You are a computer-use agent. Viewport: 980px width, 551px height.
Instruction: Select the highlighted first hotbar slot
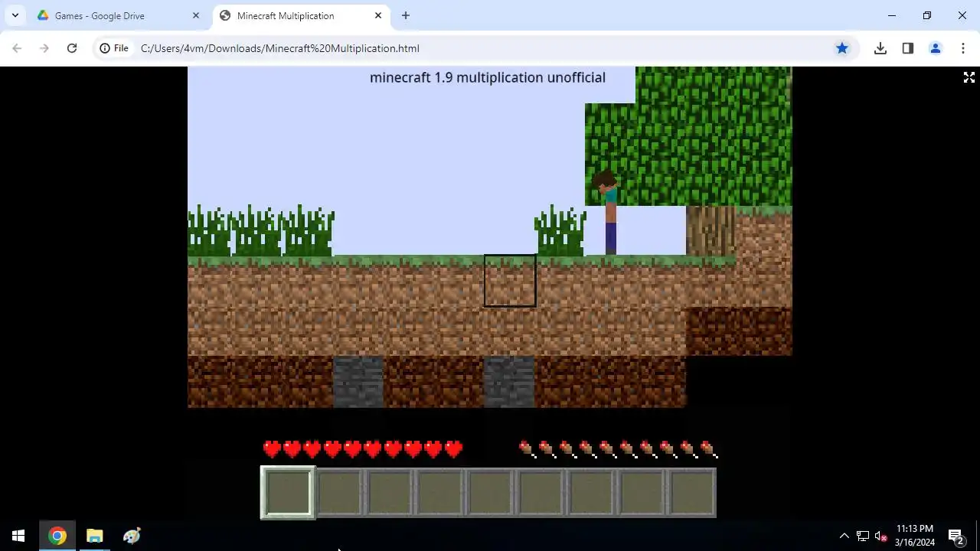pyautogui.click(x=288, y=492)
